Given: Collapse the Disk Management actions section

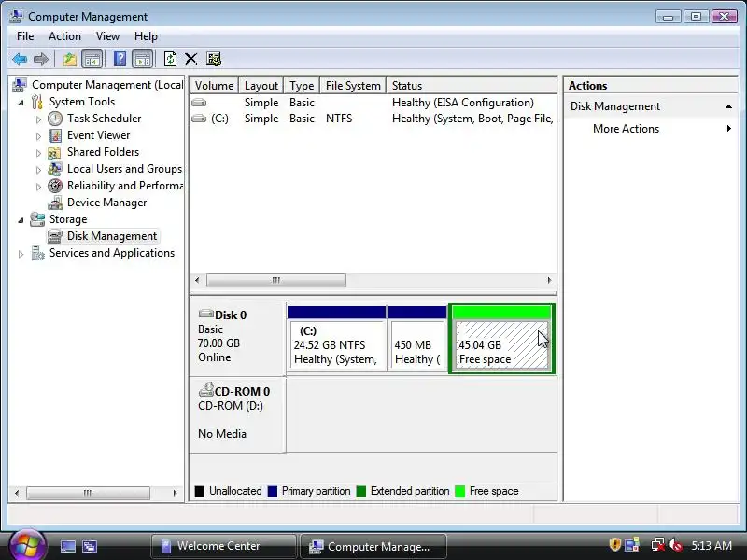Looking at the screenshot, I should pos(728,106).
